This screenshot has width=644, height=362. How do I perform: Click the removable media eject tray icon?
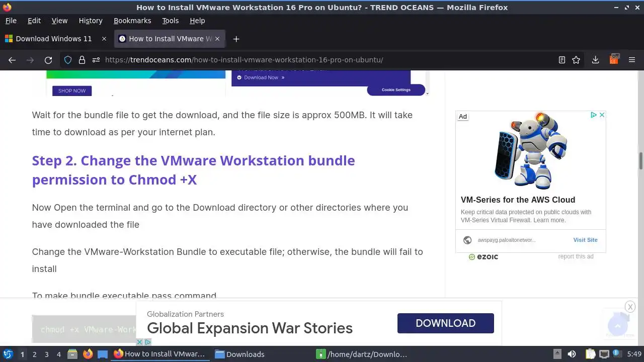[557, 354]
